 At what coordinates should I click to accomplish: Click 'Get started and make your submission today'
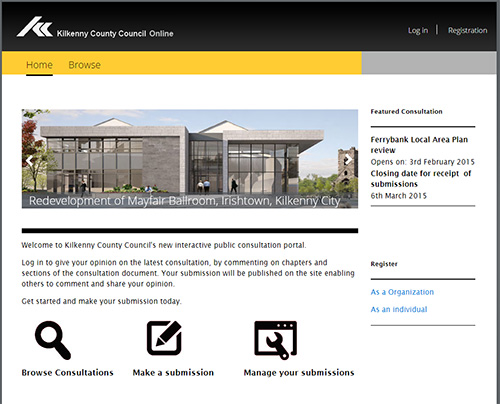click(102, 301)
